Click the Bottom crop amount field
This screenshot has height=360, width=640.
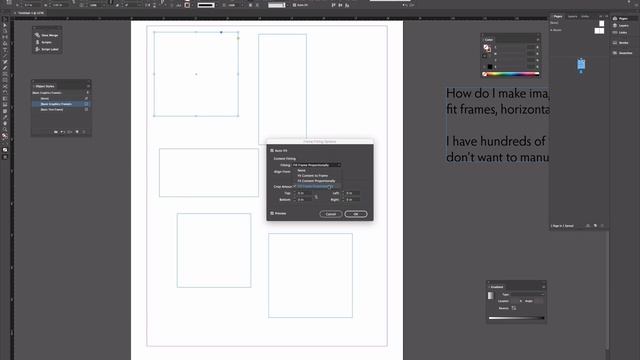(305, 200)
